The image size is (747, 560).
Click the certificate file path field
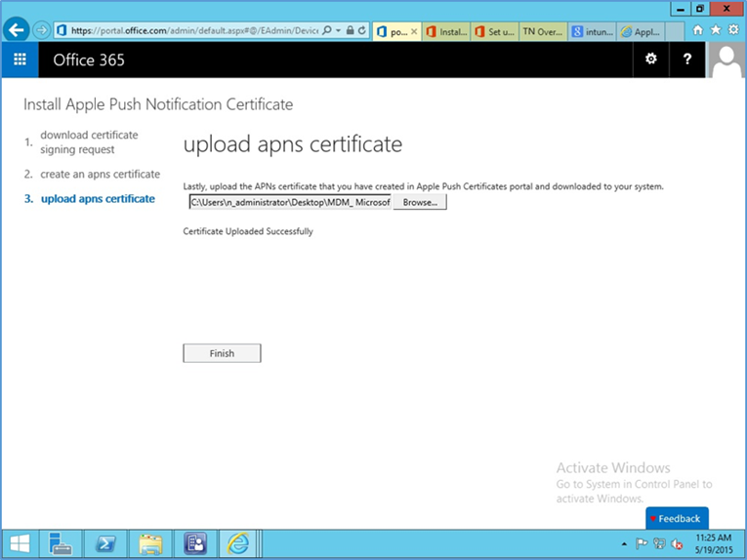click(290, 202)
